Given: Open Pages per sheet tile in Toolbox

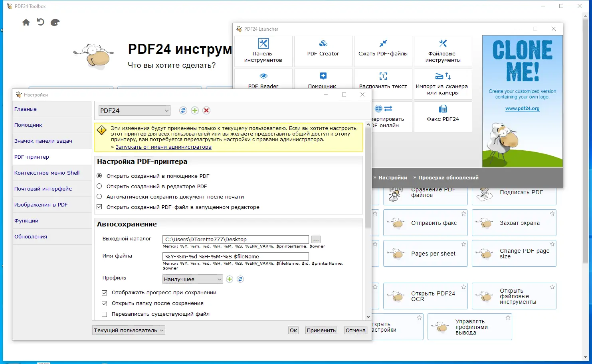Looking at the screenshot, I should (x=426, y=254).
